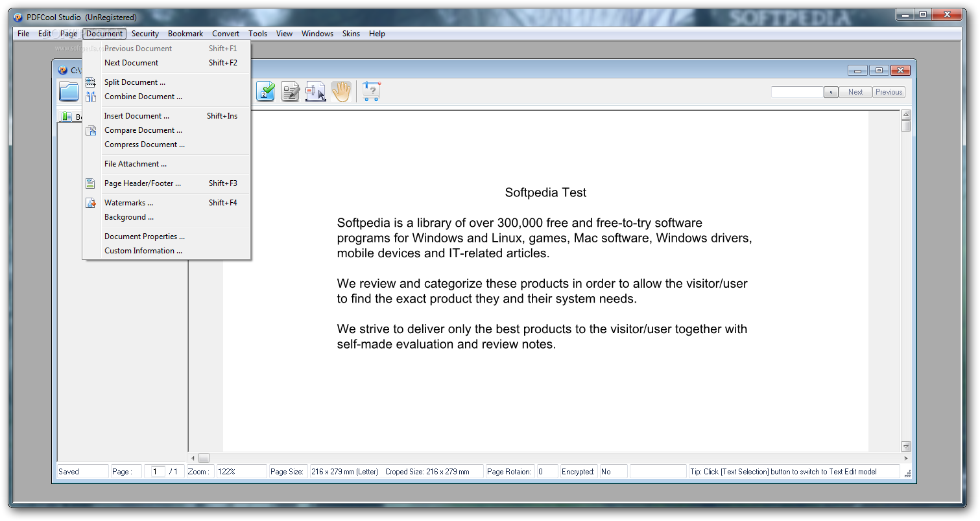Click the document window's title bar icon

(63, 70)
